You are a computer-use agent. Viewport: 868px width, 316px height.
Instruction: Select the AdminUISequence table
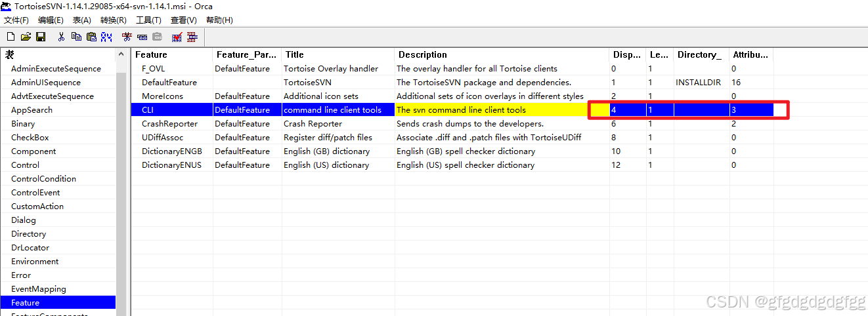[46, 83]
